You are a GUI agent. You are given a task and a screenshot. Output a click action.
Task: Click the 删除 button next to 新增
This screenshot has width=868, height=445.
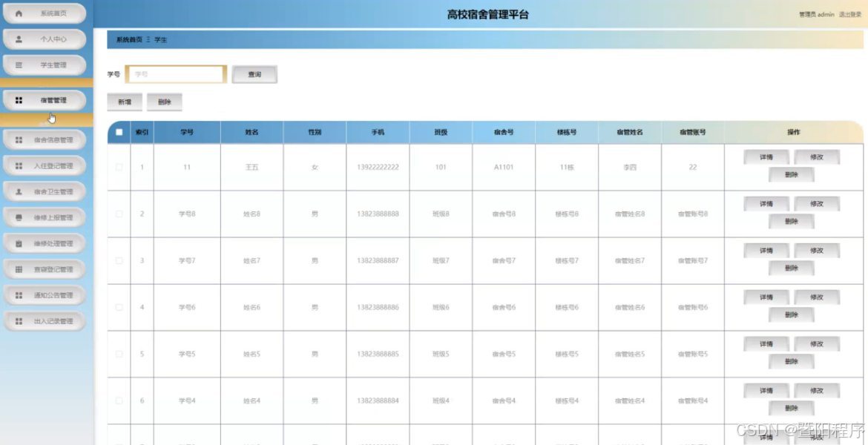[165, 102]
